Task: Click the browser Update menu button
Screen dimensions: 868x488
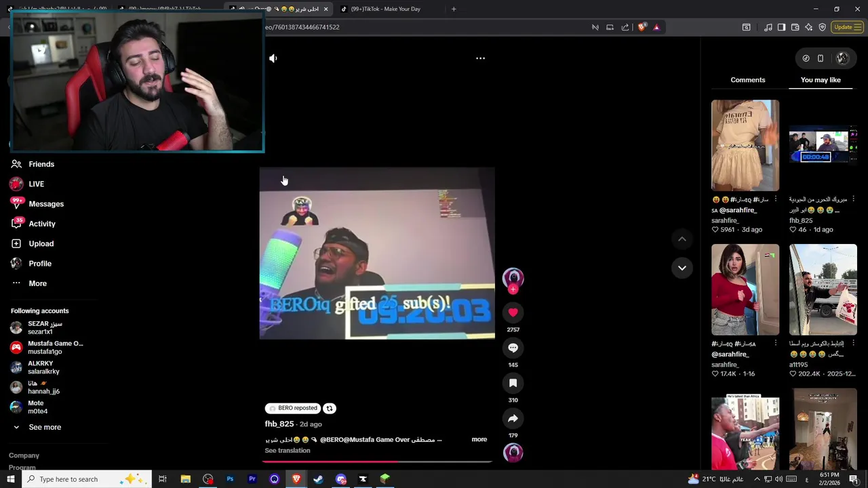Action: click(848, 27)
